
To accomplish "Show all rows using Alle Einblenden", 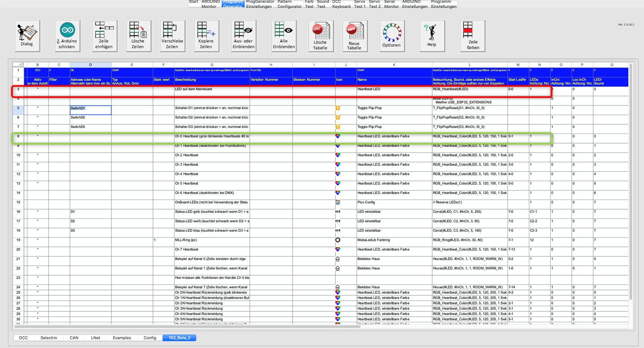I will point(284,35).
